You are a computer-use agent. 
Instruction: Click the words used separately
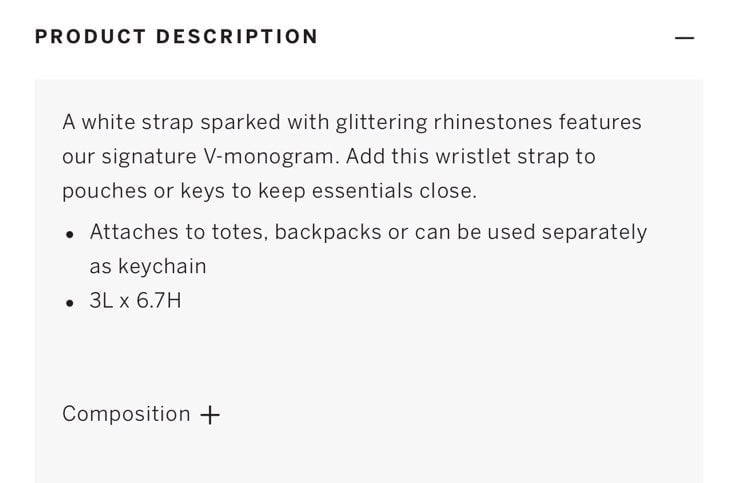pyautogui.click(x=567, y=233)
